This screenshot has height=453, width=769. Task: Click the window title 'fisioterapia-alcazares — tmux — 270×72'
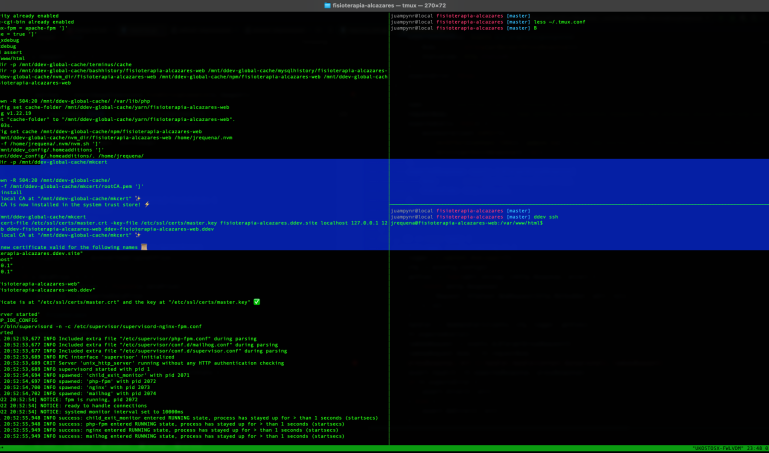(389, 5)
